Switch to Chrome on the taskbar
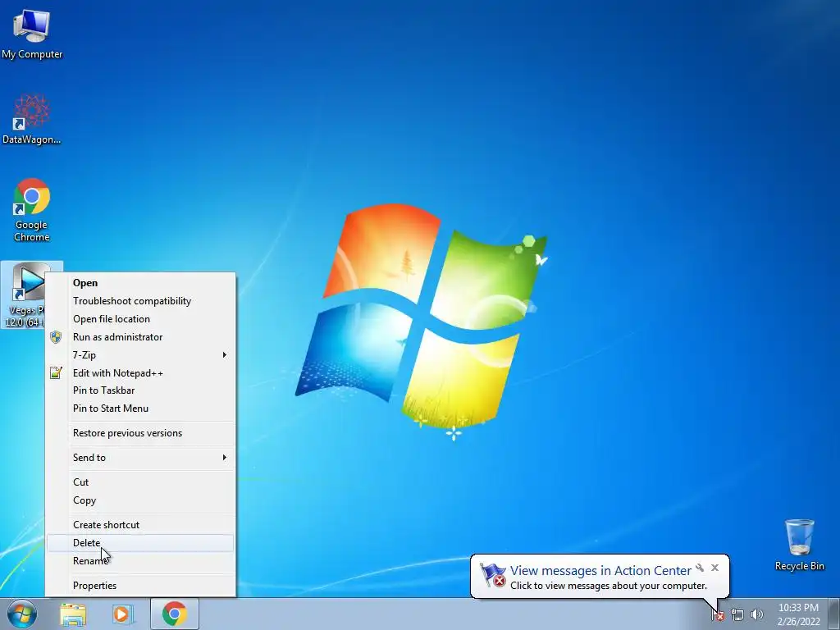 [x=175, y=614]
